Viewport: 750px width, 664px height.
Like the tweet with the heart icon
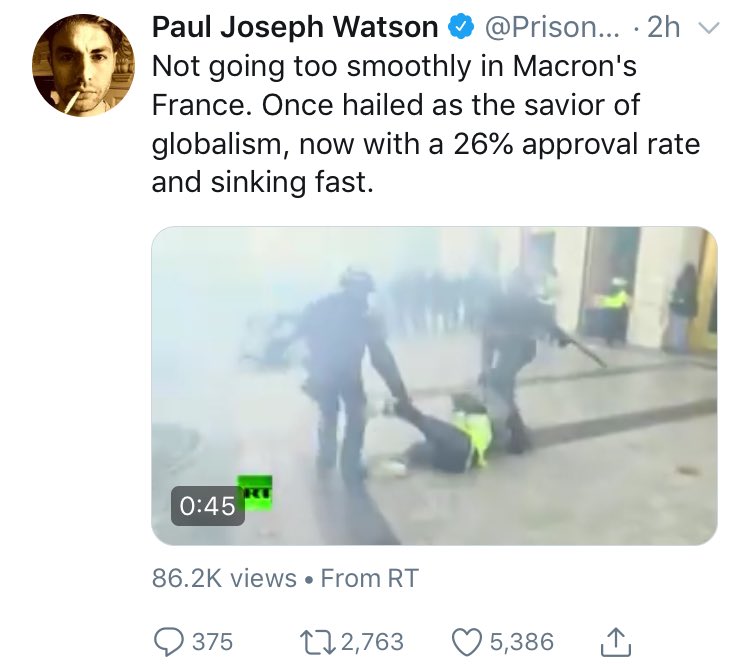coord(468,642)
